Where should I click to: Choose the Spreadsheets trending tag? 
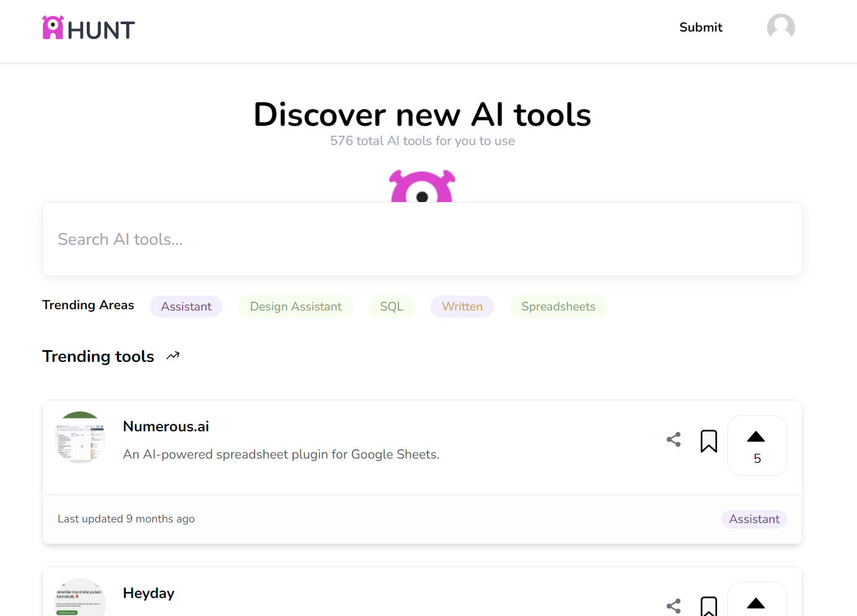[558, 306]
